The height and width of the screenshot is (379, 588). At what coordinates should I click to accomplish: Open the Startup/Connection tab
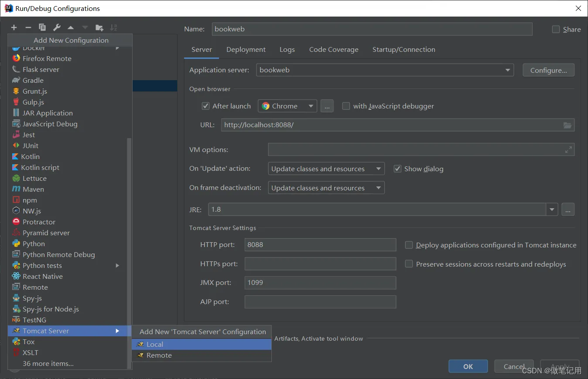coord(404,50)
